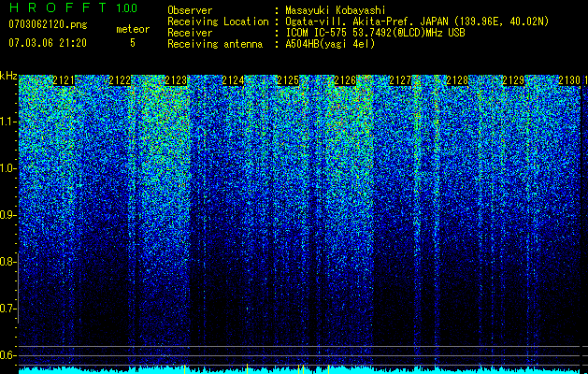Click the 2121 time marker
588x374 pixels.
(64, 80)
